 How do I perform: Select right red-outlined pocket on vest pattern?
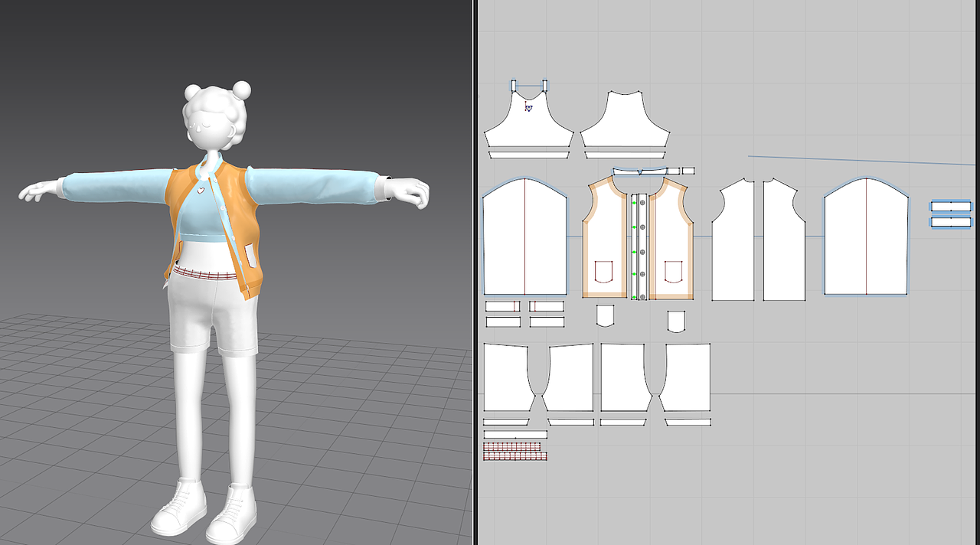[x=674, y=272]
